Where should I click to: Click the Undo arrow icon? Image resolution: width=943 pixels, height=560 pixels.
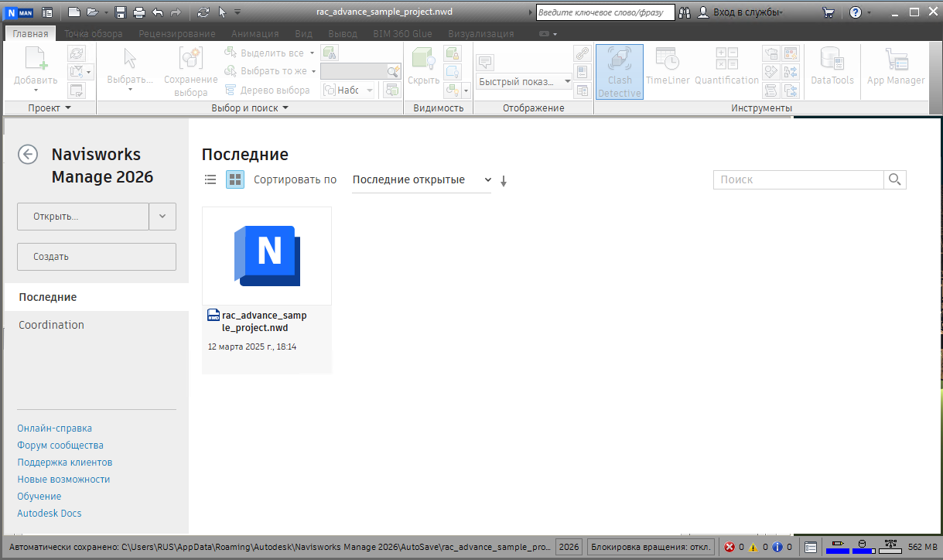click(x=158, y=12)
